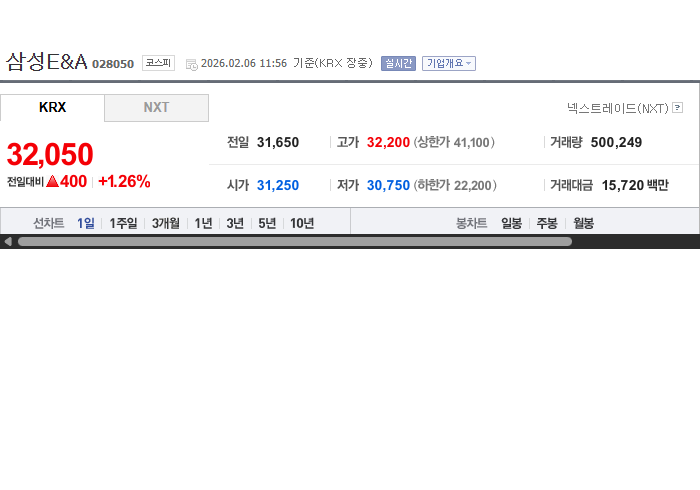The height and width of the screenshot is (490, 700).
Task: Click the 코스피 market badge
Action: tap(158, 63)
